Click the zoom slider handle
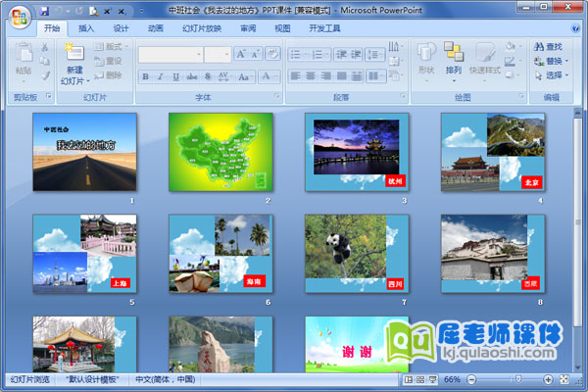This screenshot has height=392, width=588. click(x=517, y=379)
